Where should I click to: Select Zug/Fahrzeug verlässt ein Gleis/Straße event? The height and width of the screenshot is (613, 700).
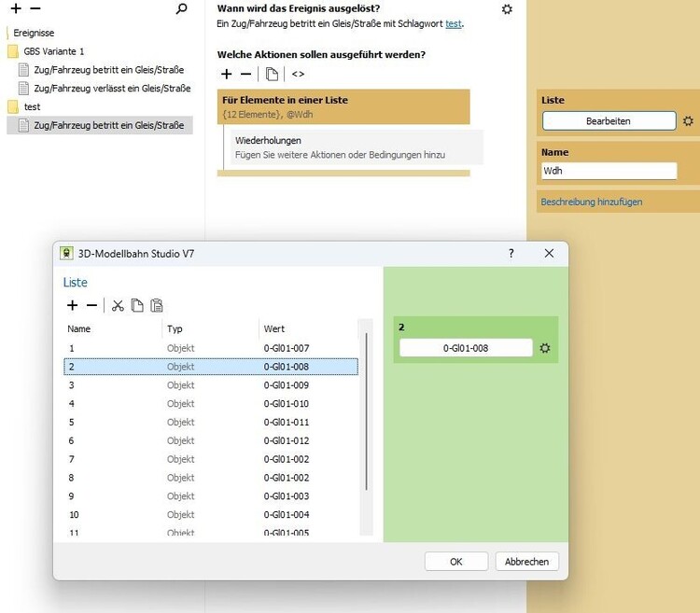pos(112,89)
